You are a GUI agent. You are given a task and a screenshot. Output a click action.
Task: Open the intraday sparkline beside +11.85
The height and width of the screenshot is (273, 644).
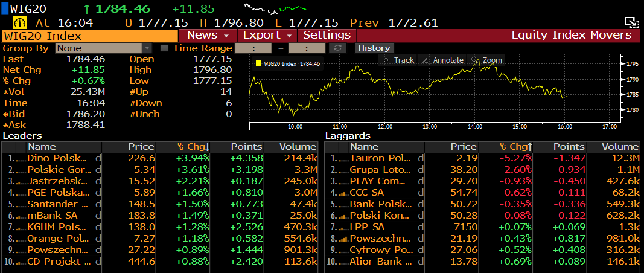click(275, 8)
